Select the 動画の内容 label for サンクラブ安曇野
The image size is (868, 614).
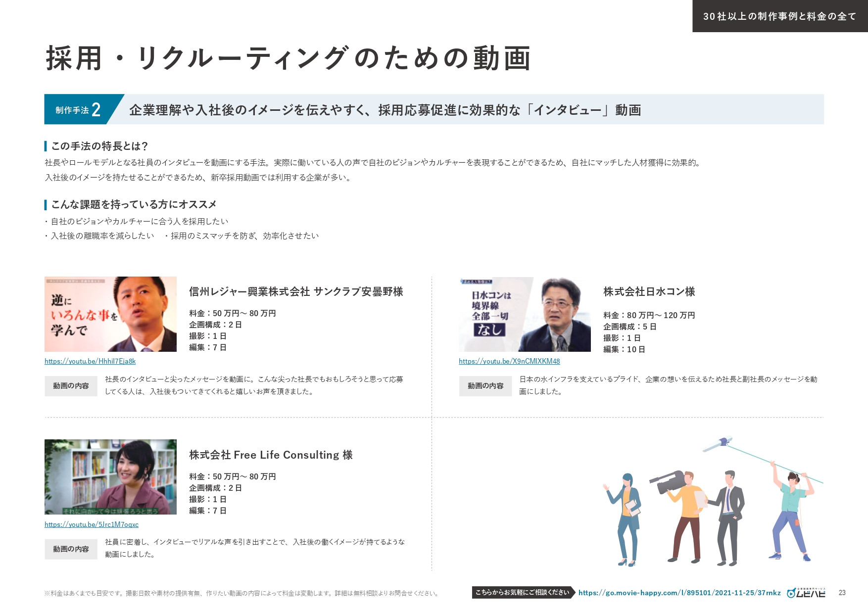[x=71, y=386]
